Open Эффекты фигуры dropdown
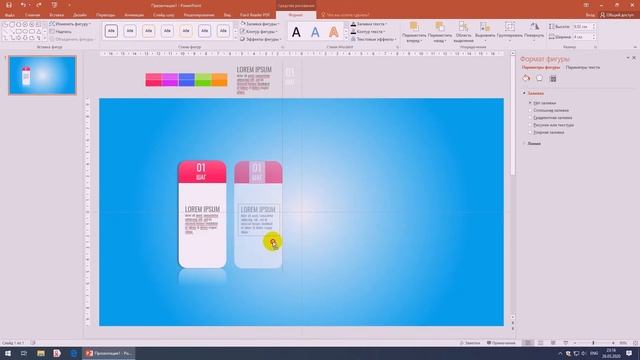 point(260,39)
